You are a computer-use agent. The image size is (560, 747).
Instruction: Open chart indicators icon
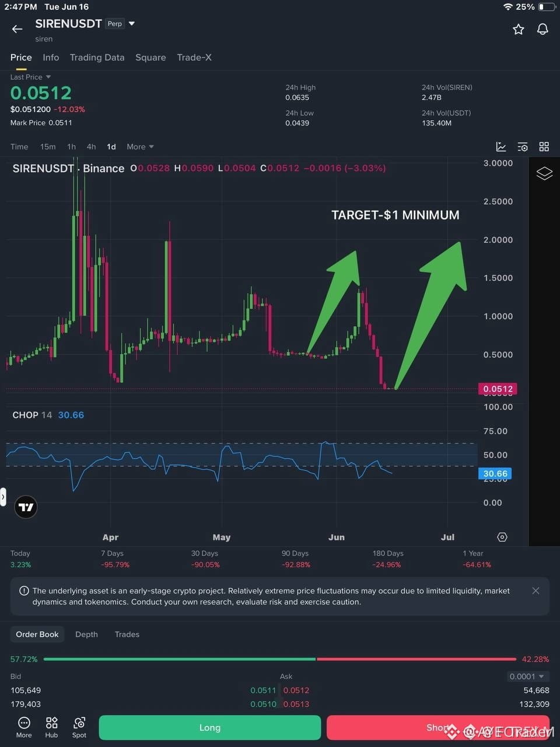(501, 146)
